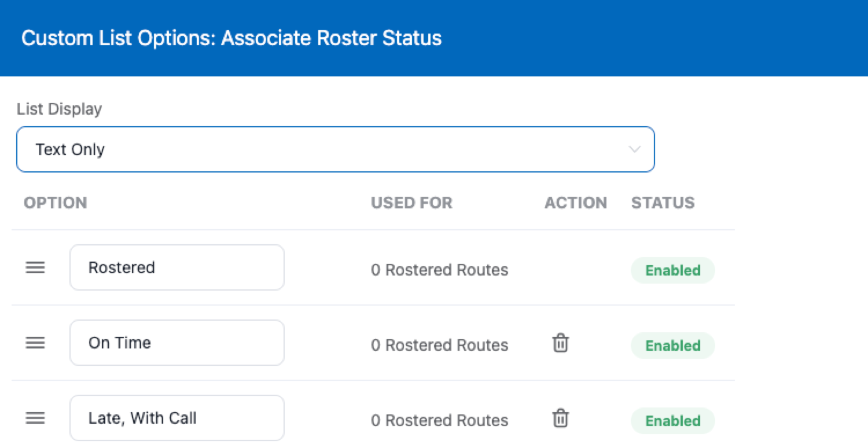The height and width of the screenshot is (448, 868).
Task: Toggle Enabled status for Late, With Call
Action: point(672,421)
